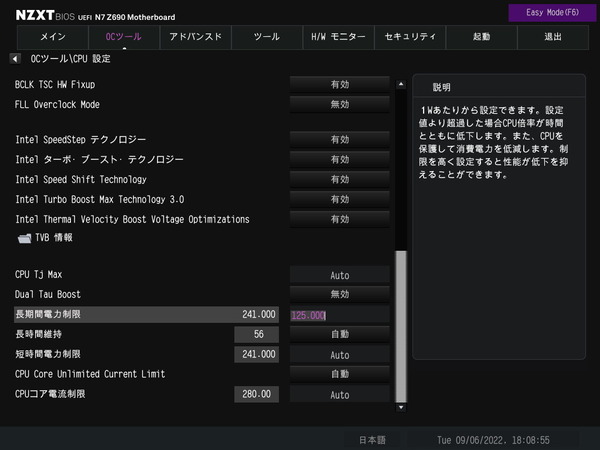Click the Easy Mode(F6) button

551,12
